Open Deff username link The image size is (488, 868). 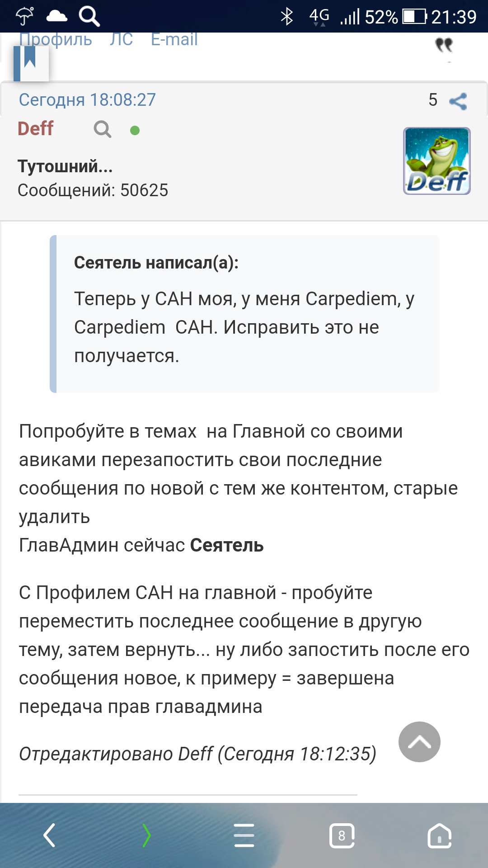point(35,129)
